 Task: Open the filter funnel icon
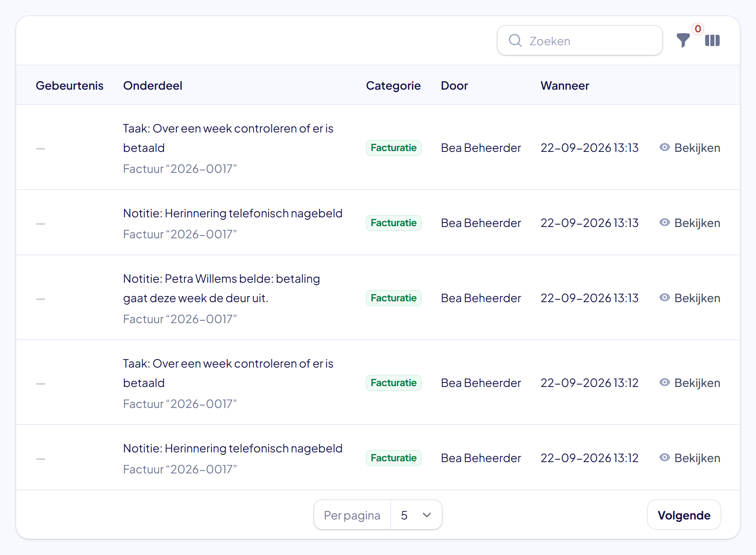tap(683, 40)
